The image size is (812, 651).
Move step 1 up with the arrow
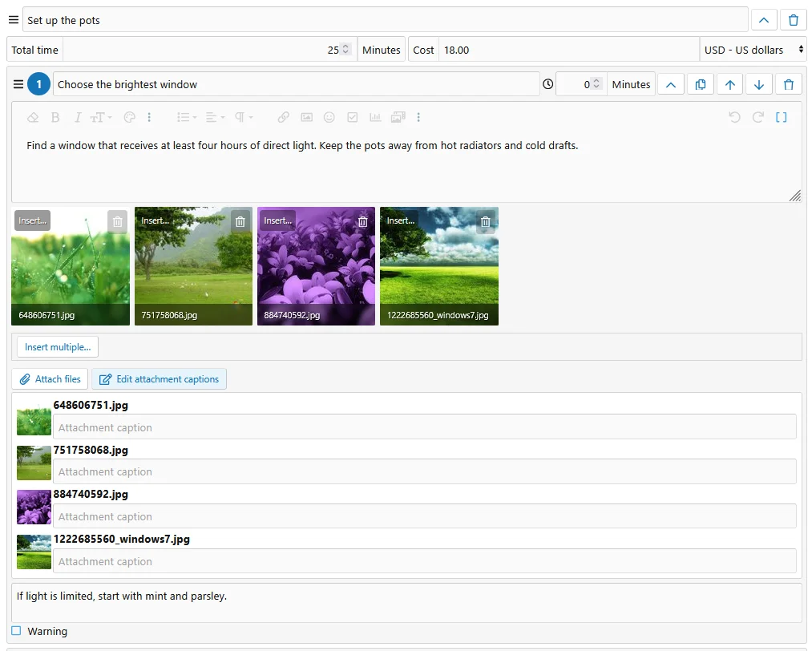[730, 84]
